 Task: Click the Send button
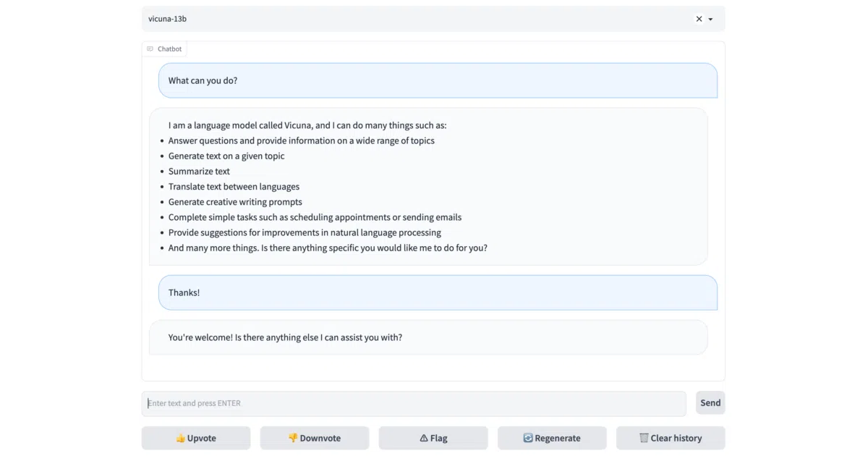pyautogui.click(x=710, y=403)
